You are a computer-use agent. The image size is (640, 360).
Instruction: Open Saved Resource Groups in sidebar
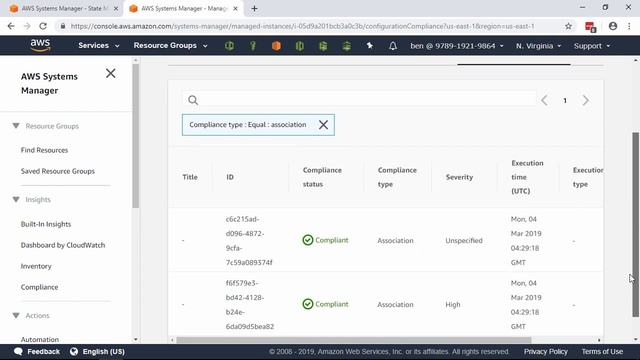[x=58, y=171]
